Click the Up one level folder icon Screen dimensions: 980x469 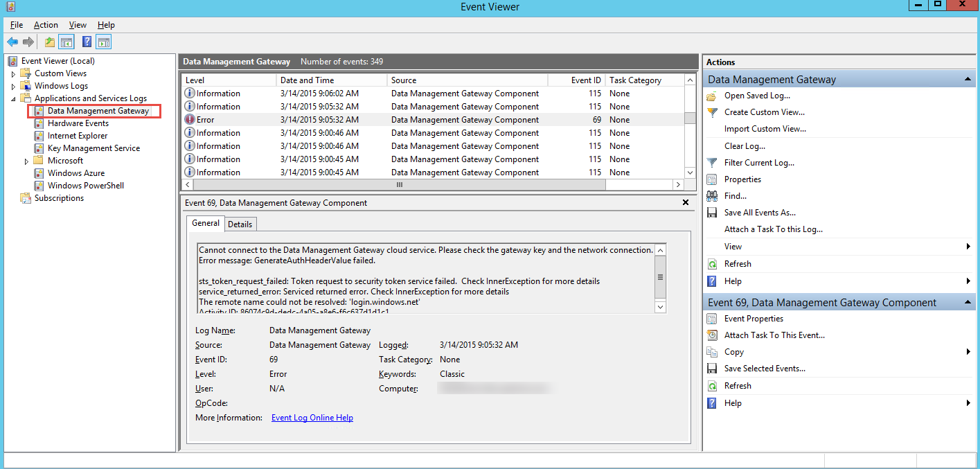[50, 42]
